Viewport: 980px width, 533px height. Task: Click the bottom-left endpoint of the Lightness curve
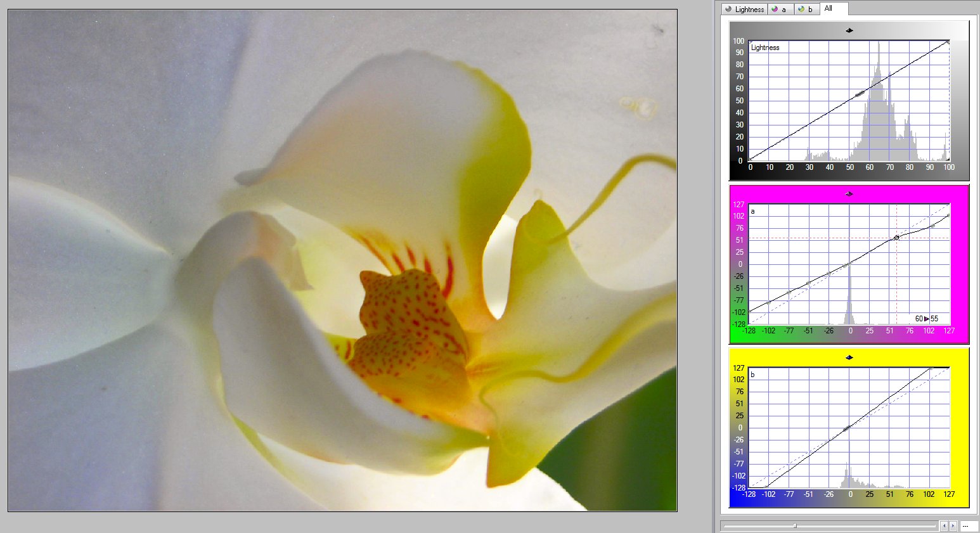[750, 160]
